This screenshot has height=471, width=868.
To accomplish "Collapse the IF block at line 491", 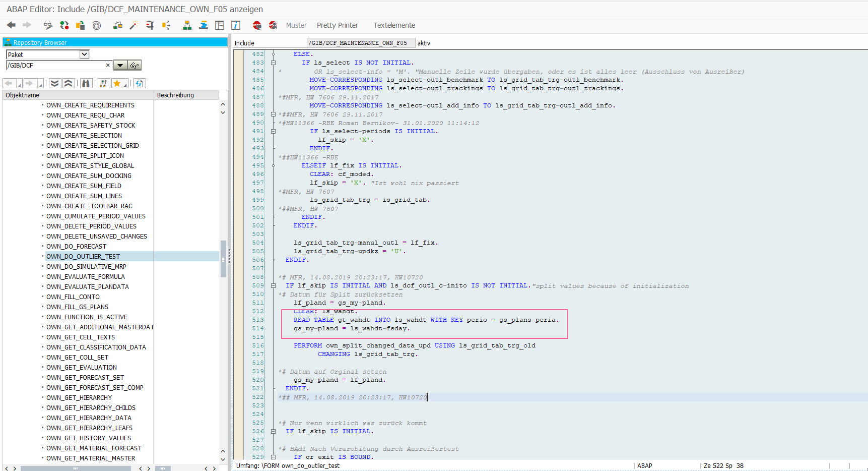I will coord(273,132).
